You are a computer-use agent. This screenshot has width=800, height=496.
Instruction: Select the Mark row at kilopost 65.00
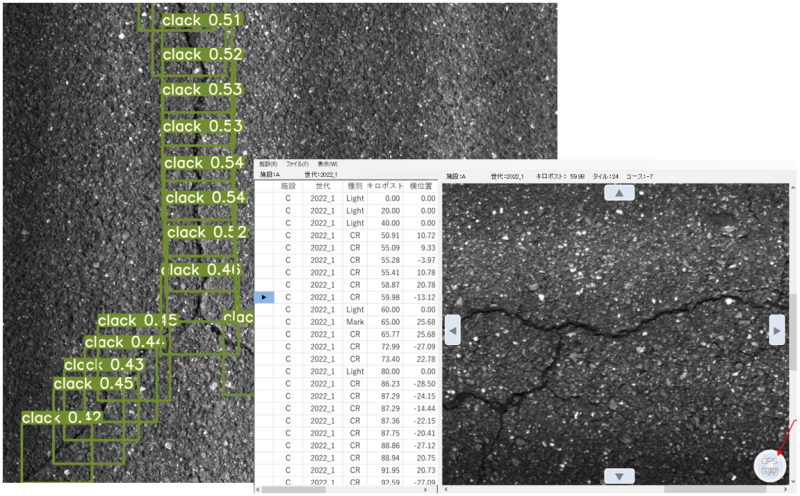pyautogui.click(x=354, y=322)
